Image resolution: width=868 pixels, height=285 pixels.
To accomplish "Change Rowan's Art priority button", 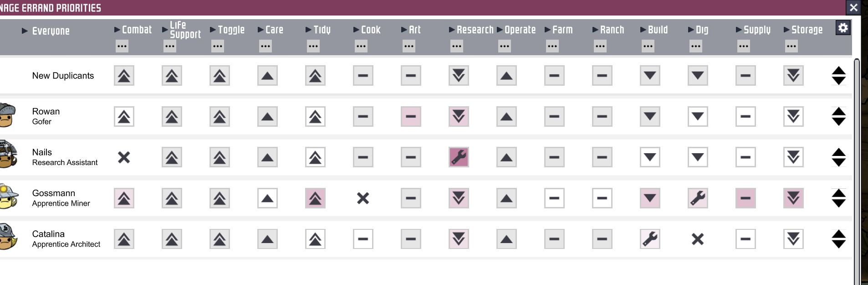I will tap(411, 116).
